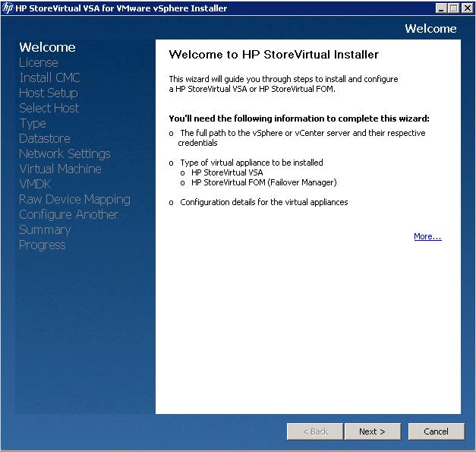The width and height of the screenshot is (476, 452).
Task: Click 'HP StoreVirtual VSA' bullet text
Action: pyautogui.click(x=227, y=172)
